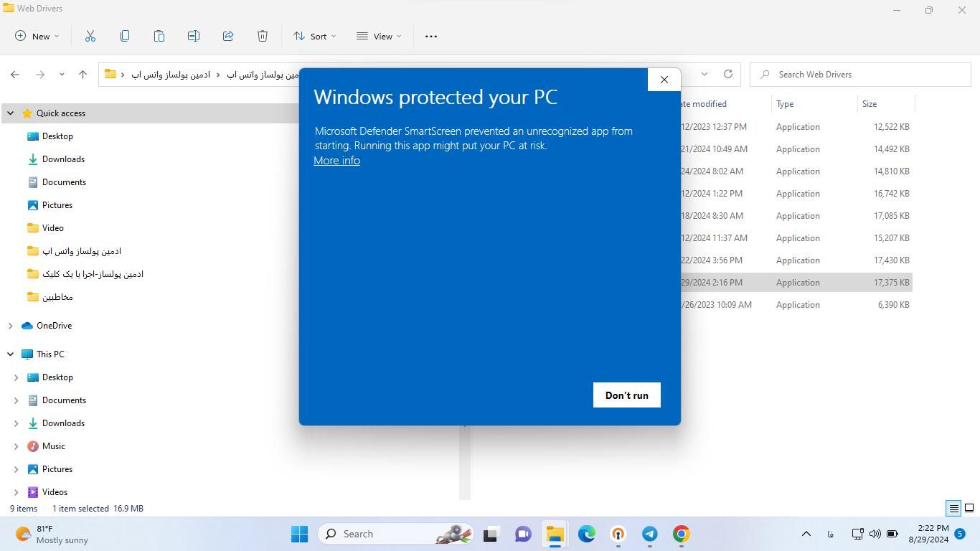Open the View dropdown
This screenshot has height=551, width=980.
pyautogui.click(x=380, y=36)
